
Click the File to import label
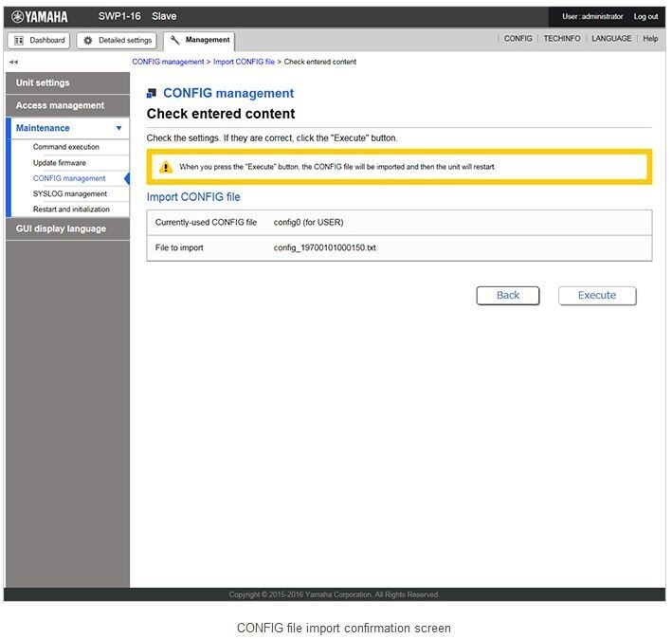tap(179, 248)
